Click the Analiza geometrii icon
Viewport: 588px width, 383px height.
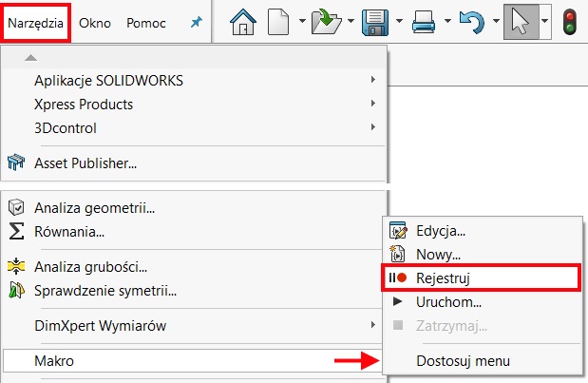point(16,207)
